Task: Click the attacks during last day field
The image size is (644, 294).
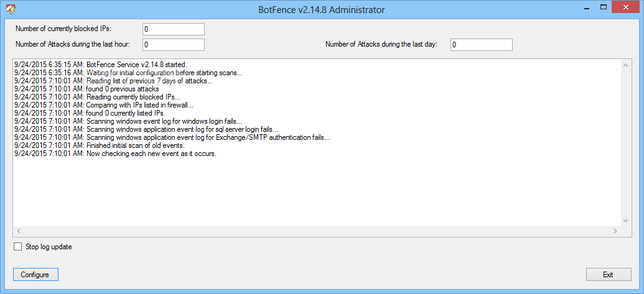Action: point(482,45)
